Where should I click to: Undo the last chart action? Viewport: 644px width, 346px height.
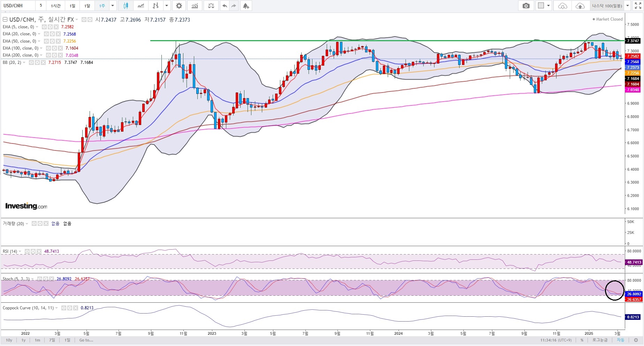coord(225,6)
